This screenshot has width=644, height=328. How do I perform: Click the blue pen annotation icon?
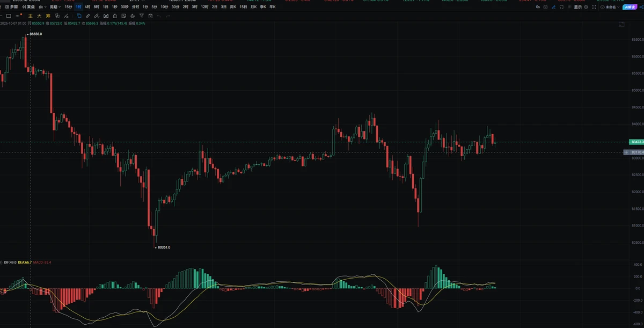coord(553,7)
